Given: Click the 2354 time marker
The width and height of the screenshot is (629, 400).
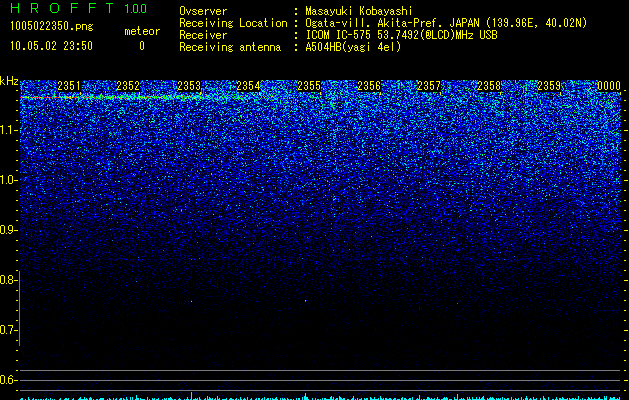Looking at the screenshot, I should [248, 86].
